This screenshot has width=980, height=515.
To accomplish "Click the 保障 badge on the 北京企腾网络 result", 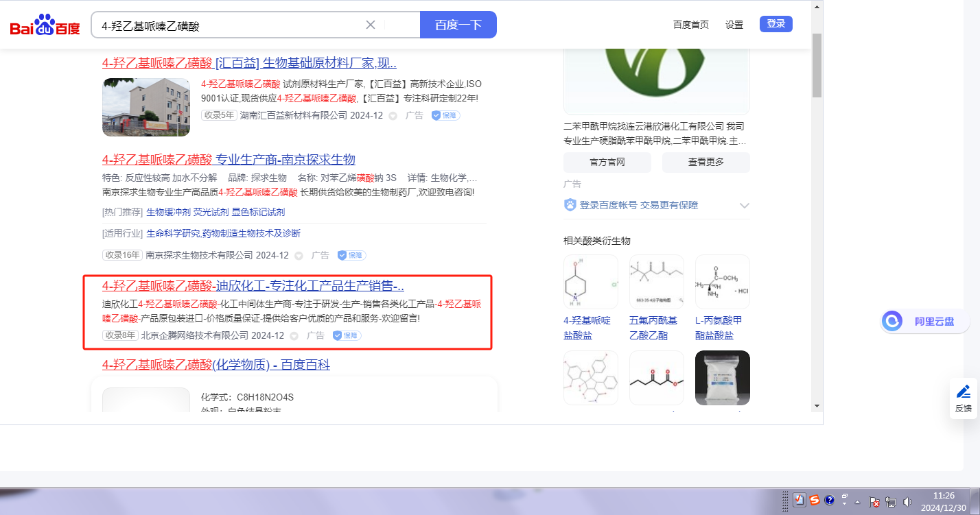I will click(347, 335).
